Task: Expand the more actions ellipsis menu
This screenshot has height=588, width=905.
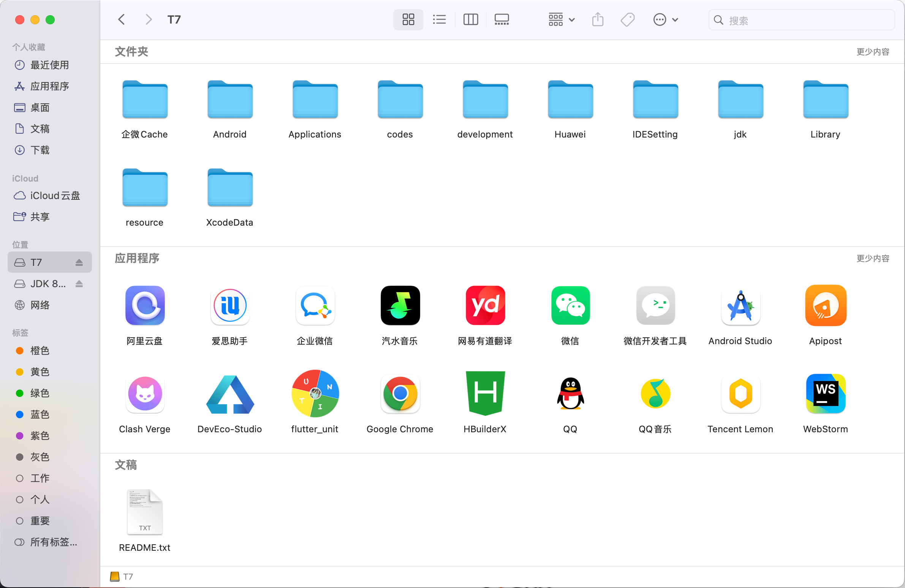Action: click(665, 19)
